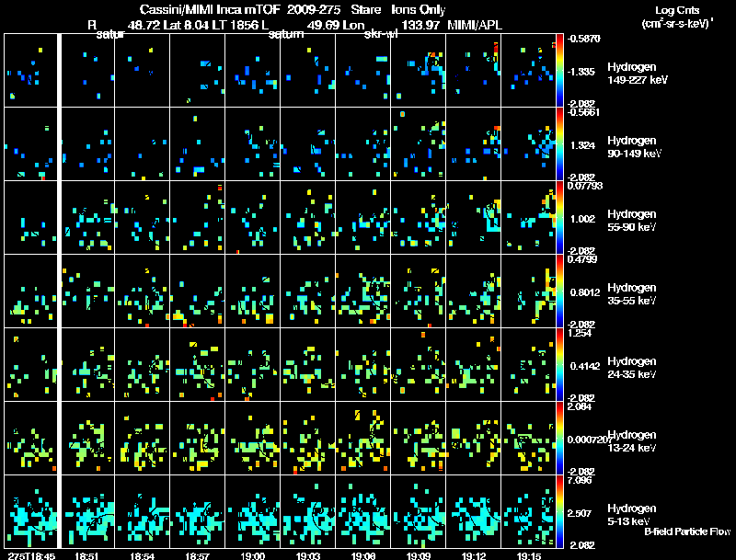The image size is (736, 560).
Task: Click the '7.096' colorbar value
Action: pyautogui.click(x=580, y=480)
